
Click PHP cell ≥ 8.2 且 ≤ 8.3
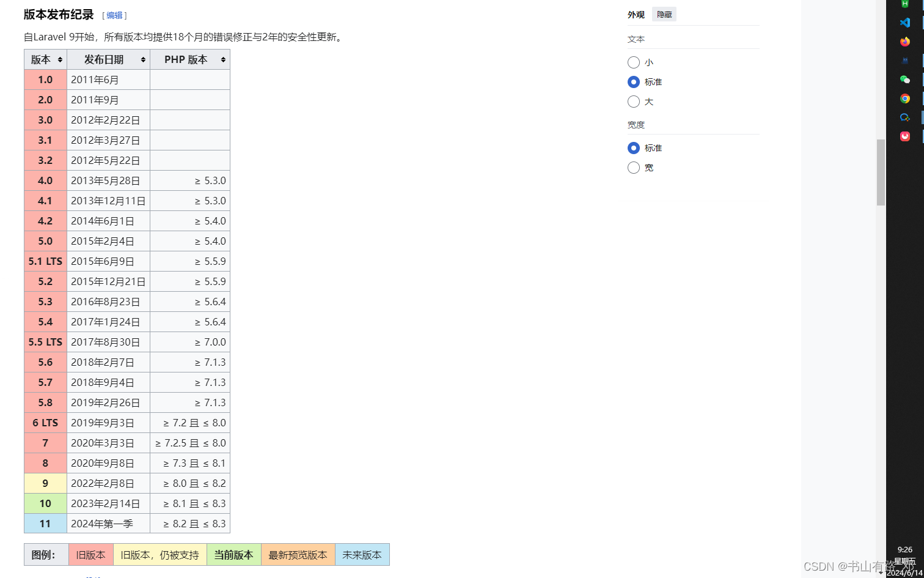click(190, 524)
